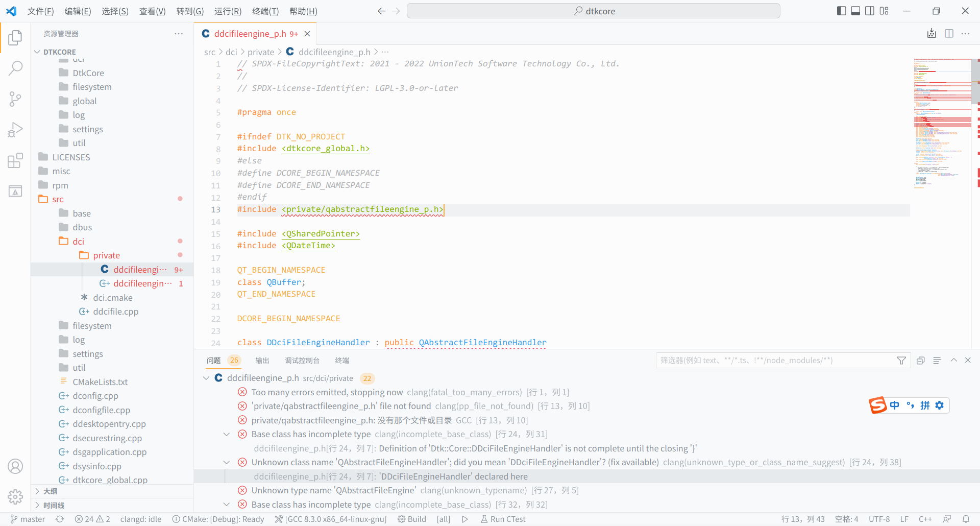The image size is (980, 526).
Task: Expand the 大纲 outline section
Action: point(50,491)
